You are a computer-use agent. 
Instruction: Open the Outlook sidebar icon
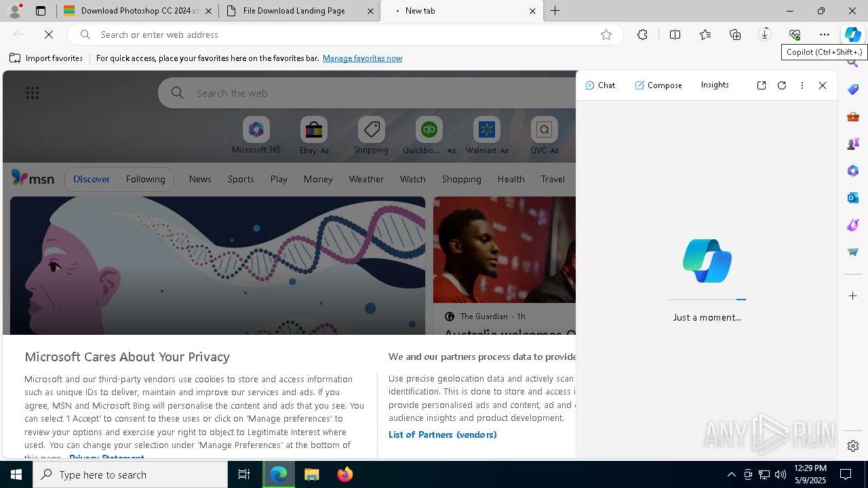click(853, 198)
